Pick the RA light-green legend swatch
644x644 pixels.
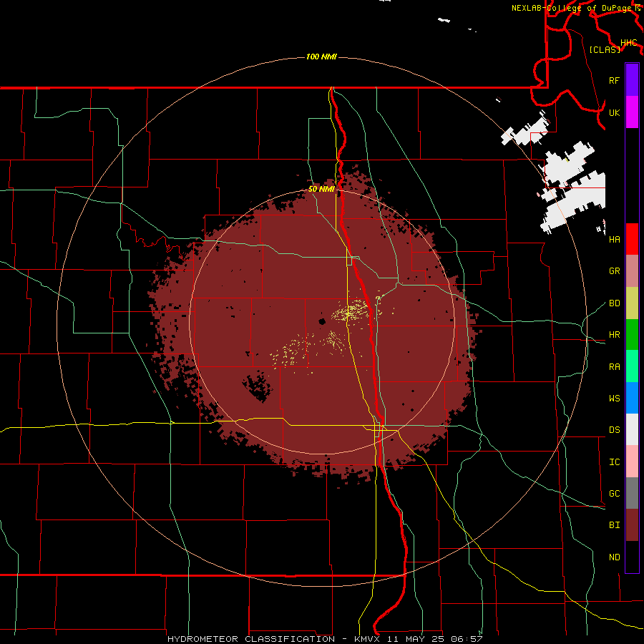tap(632, 366)
